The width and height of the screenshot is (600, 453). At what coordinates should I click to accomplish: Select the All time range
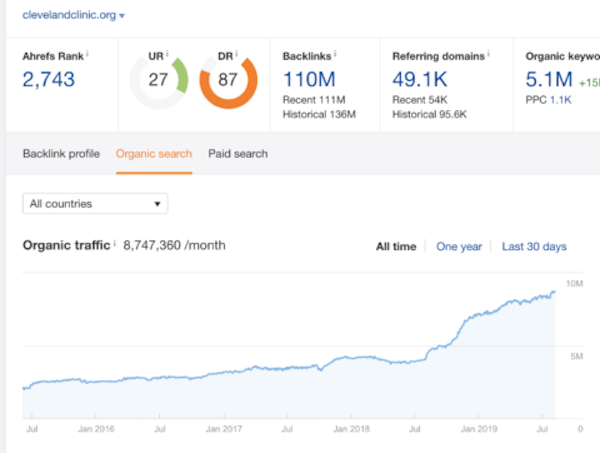pos(396,246)
